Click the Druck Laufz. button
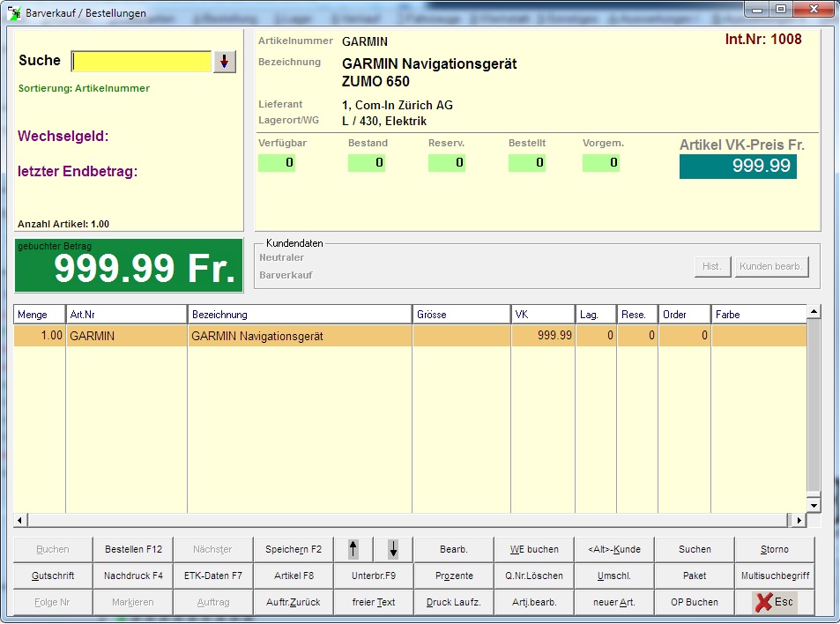This screenshot has height=624, width=840. 454,602
